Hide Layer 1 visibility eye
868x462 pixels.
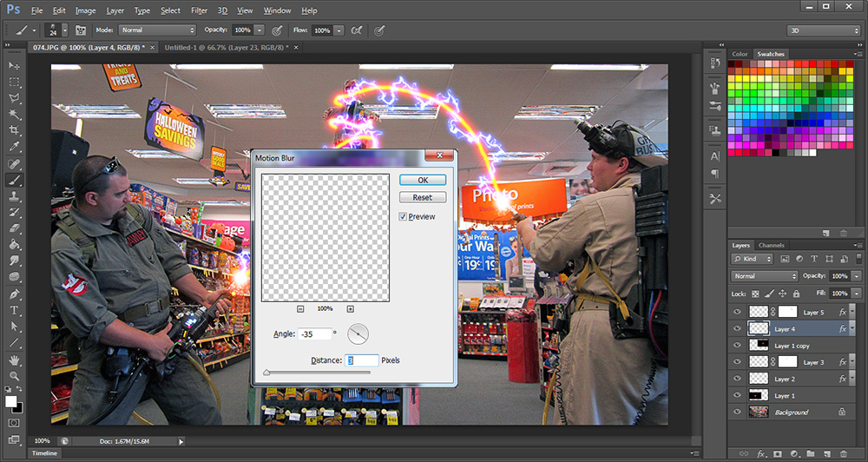click(737, 395)
